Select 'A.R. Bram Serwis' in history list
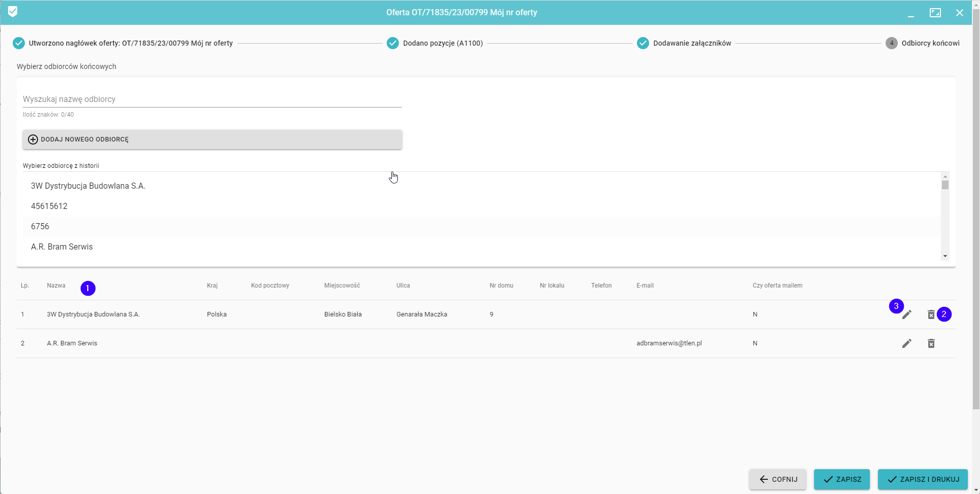The height and width of the screenshot is (494, 980). 62,247
